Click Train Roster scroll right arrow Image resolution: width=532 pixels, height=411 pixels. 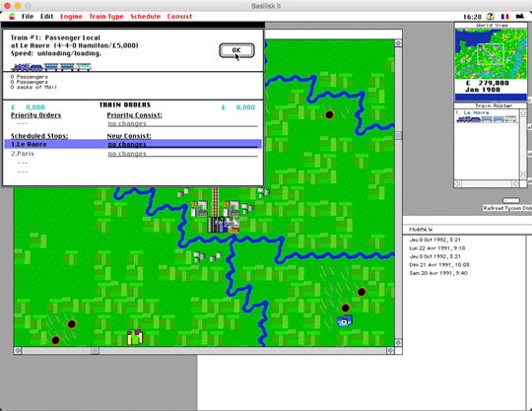tap(515, 183)
